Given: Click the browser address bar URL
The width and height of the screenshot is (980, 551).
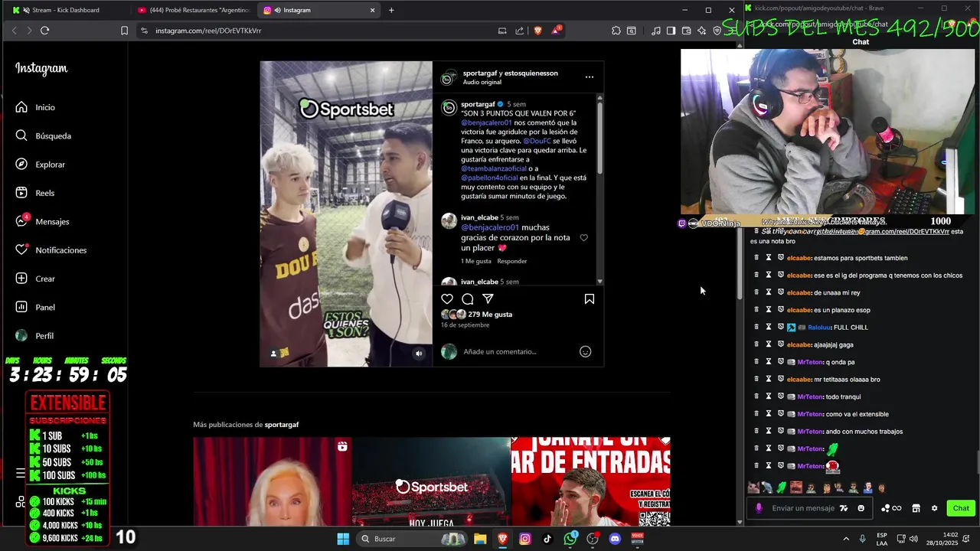Looking at the screenshot, I should (x=208, y=31).
